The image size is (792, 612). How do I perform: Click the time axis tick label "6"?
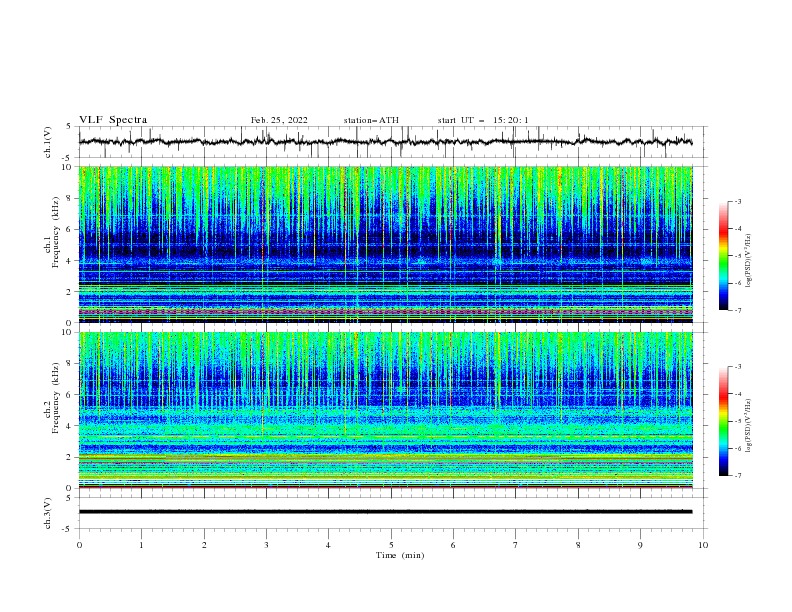point(453,545)
